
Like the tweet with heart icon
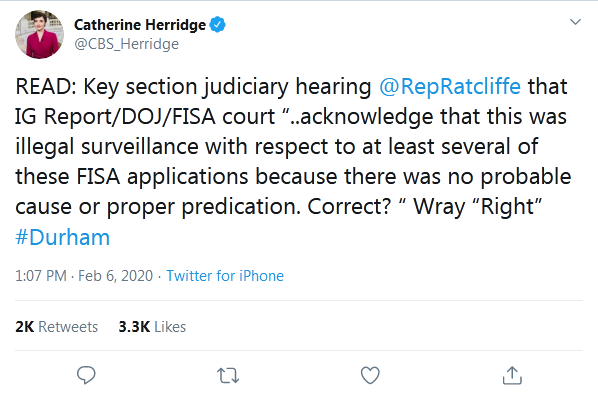pos(370,375)
